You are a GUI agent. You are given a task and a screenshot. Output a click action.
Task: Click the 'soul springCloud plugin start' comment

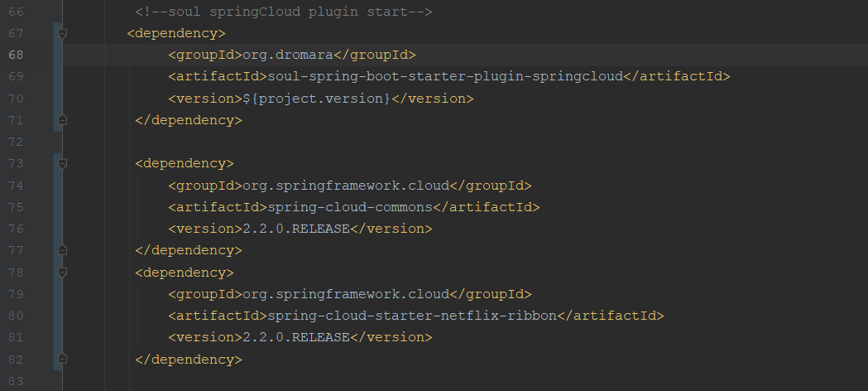pos(284,12)
